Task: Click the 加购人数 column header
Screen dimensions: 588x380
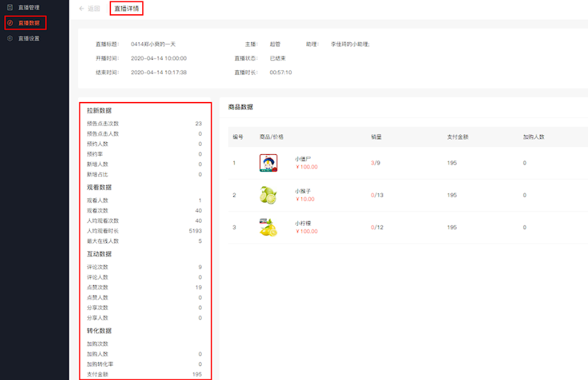Action: click(x=534, y=137)
